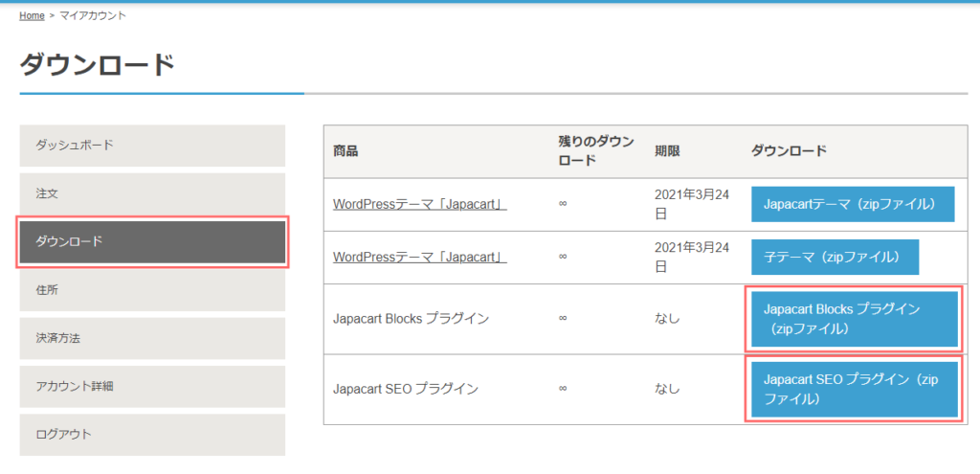Click マイアカウント breadcrumb text

[x=93, y=15]
